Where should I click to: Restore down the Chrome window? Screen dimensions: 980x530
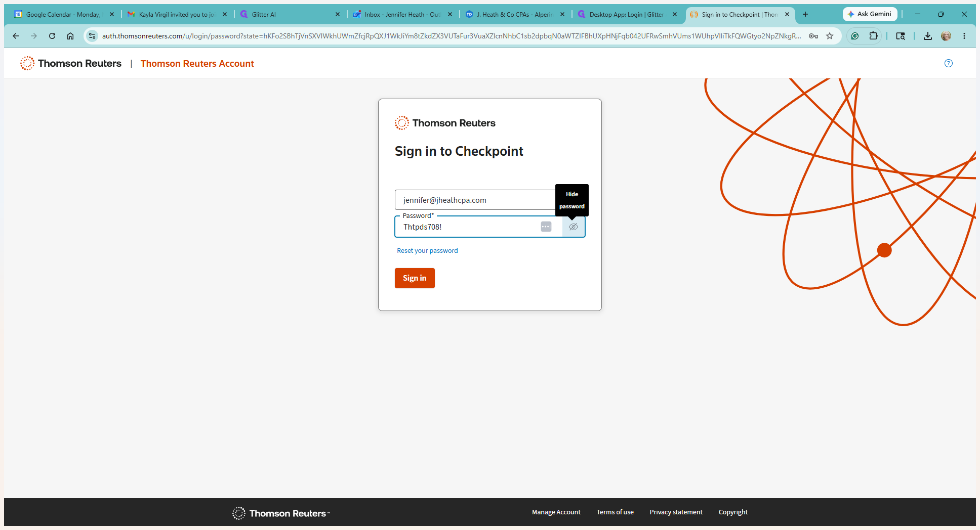[x=941, y=14]
